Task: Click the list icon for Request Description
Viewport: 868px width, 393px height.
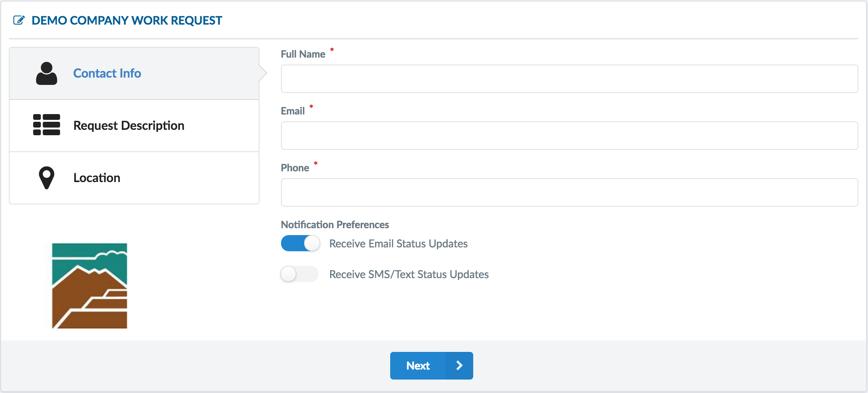Action: 47,125
